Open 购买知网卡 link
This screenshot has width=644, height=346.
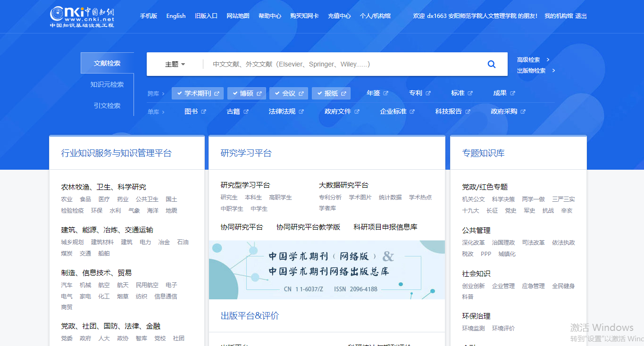pos(304,16)
